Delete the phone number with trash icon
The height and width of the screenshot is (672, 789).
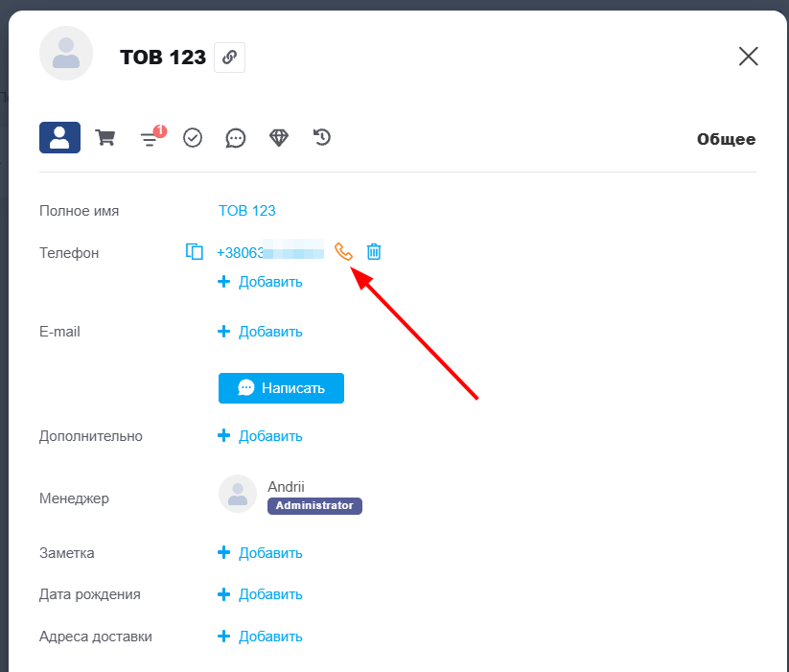(x=374, y=252)
